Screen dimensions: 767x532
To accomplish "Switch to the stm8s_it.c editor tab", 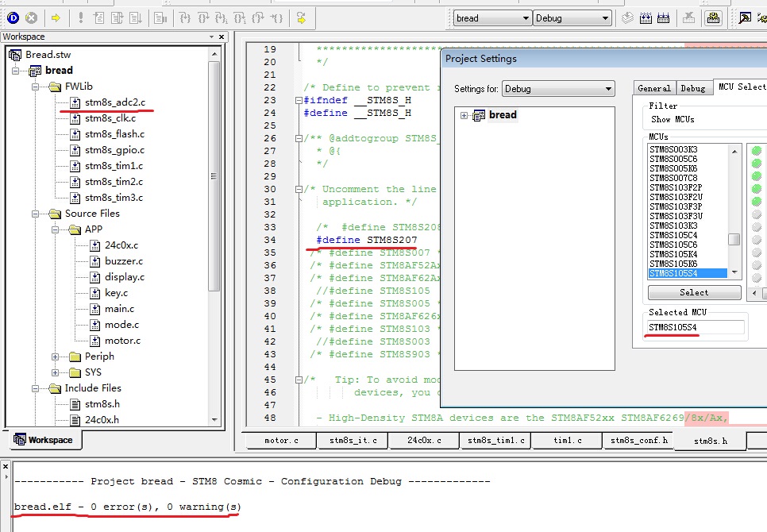I will (353, 441).
